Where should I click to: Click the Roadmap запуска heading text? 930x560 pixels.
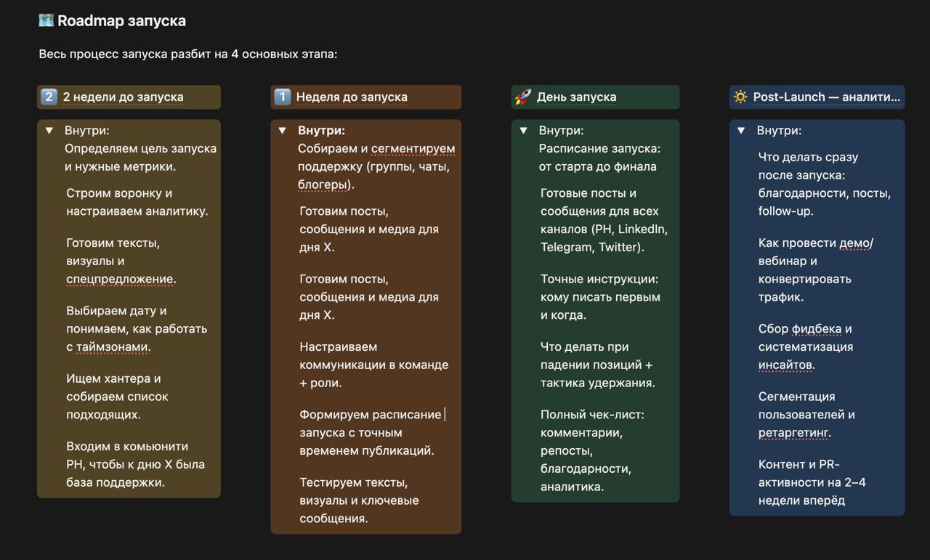tap(121, 20)
